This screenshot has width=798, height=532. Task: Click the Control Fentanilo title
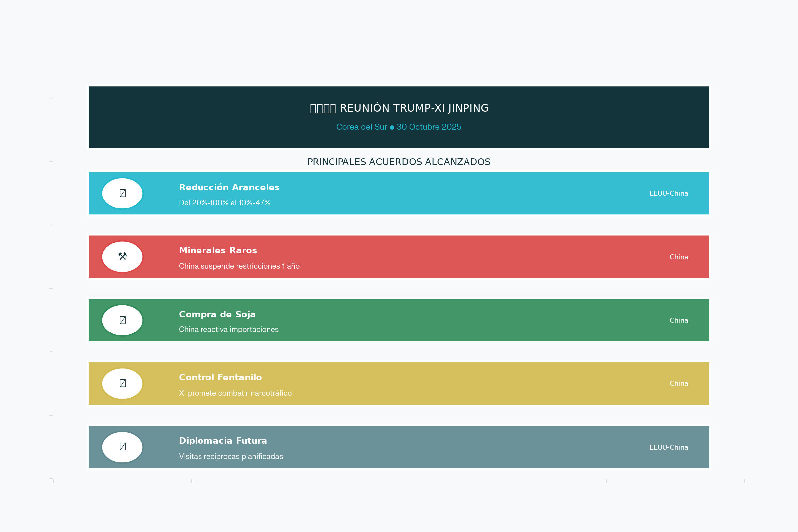(x=220, y=377)
